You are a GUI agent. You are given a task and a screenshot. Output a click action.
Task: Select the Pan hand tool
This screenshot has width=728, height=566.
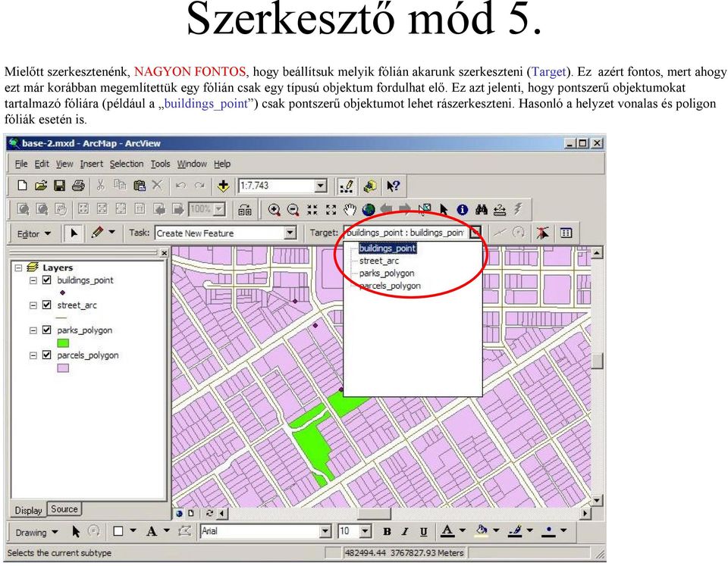point(350,210)
